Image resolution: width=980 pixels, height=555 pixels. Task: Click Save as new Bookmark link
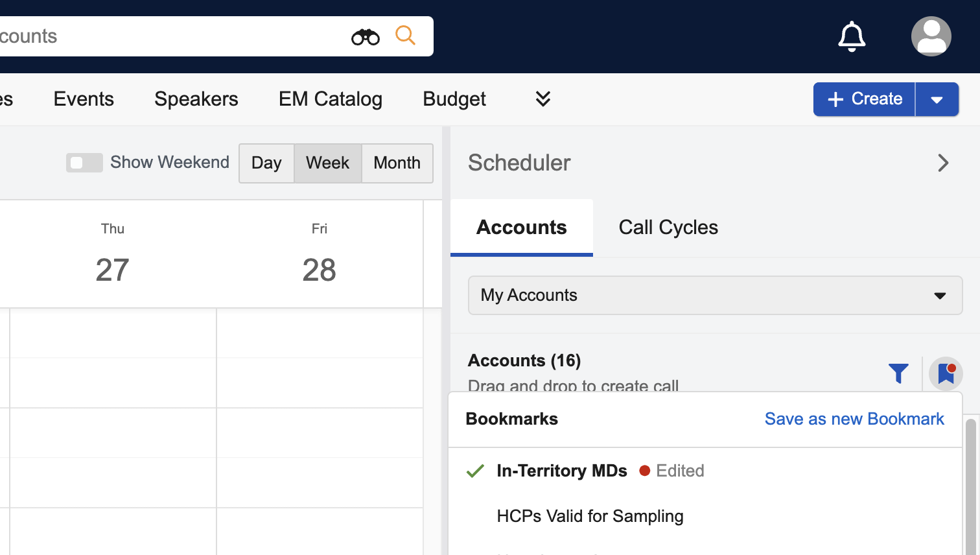point(854,419)
